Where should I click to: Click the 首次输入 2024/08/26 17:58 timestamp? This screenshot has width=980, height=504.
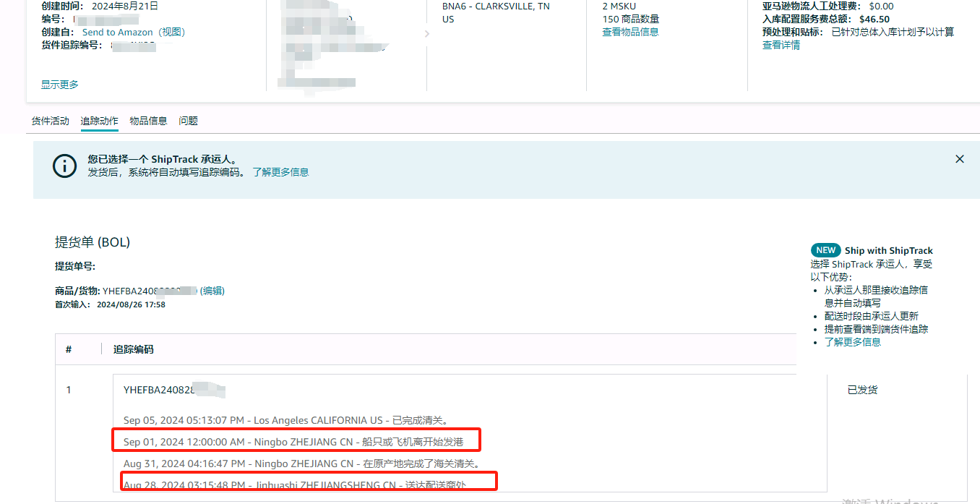pyautogui.click(x=110, y=304)
